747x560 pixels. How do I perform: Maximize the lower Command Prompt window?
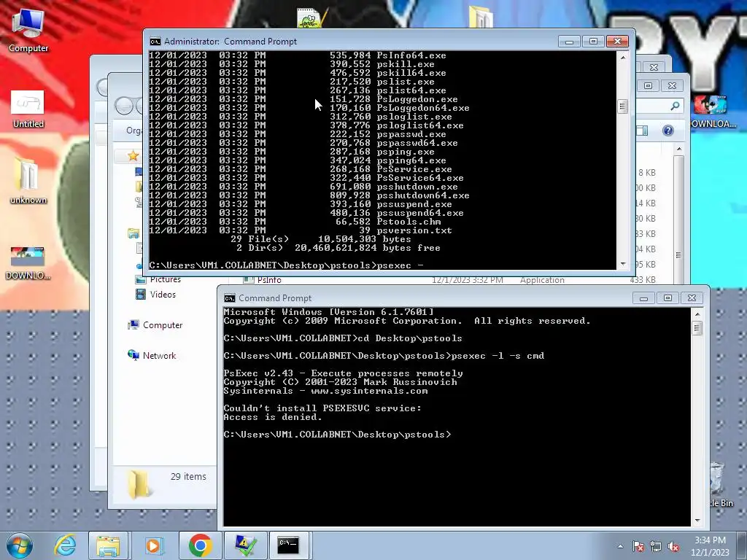(667, 298)
